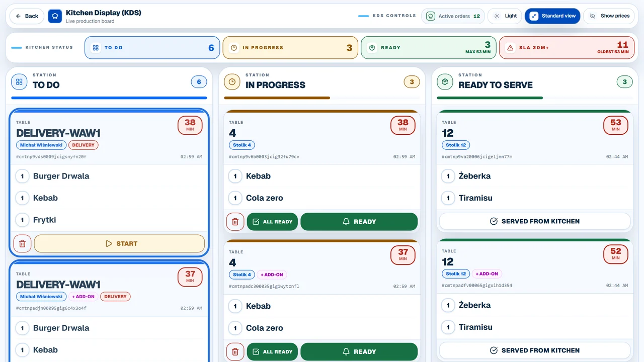
Task: Mark 53 min table 12 order SERVED FROM KITCHEN
Action: pos(535,221)
